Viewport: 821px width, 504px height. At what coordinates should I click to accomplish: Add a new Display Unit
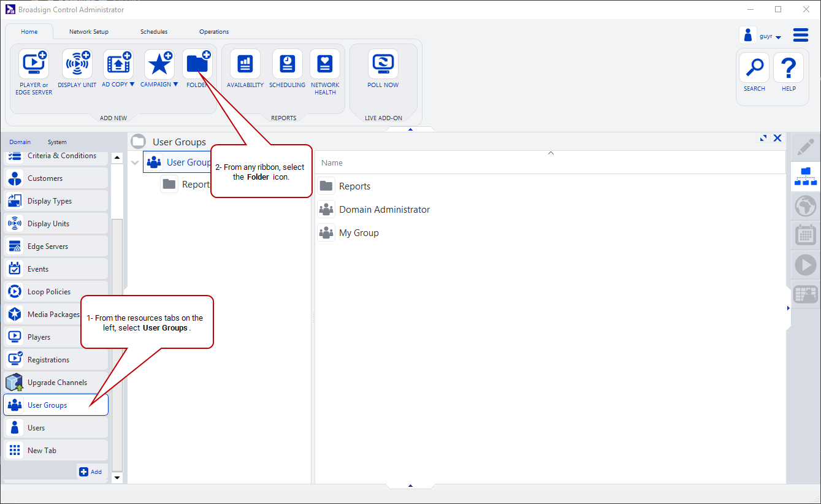pos(77,64)
